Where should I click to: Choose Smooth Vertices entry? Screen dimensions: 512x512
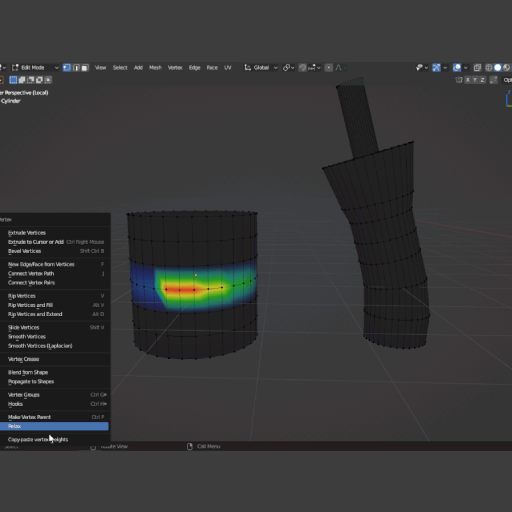click(x=55, y=337)
